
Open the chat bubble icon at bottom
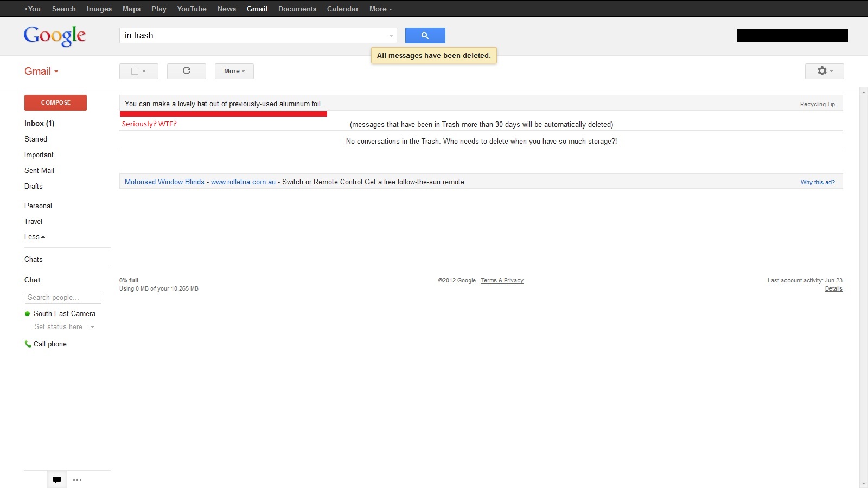tap(57, 480)
